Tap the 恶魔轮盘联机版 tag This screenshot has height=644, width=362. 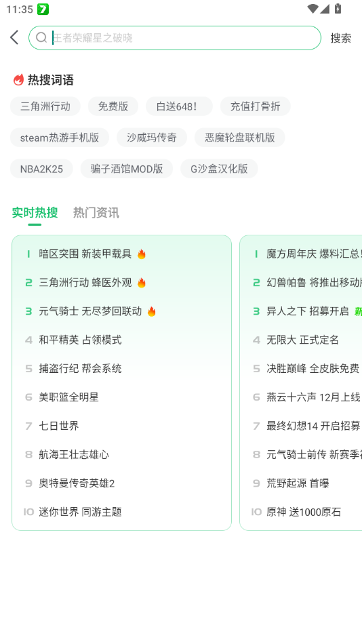[240, 138]
